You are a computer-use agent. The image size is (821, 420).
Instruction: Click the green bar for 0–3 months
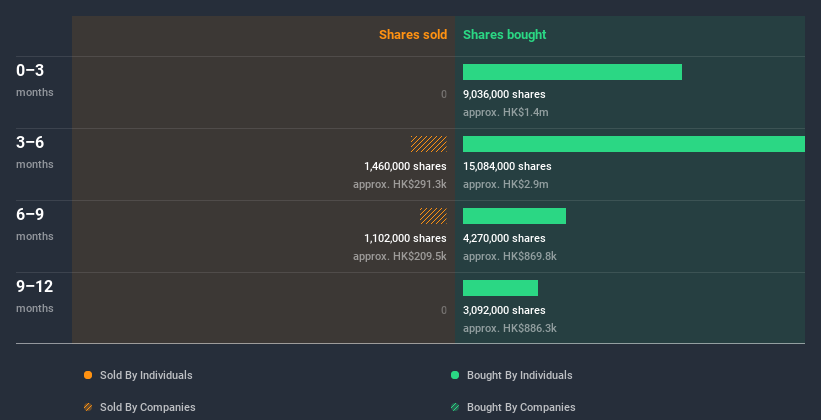(572, 72)
